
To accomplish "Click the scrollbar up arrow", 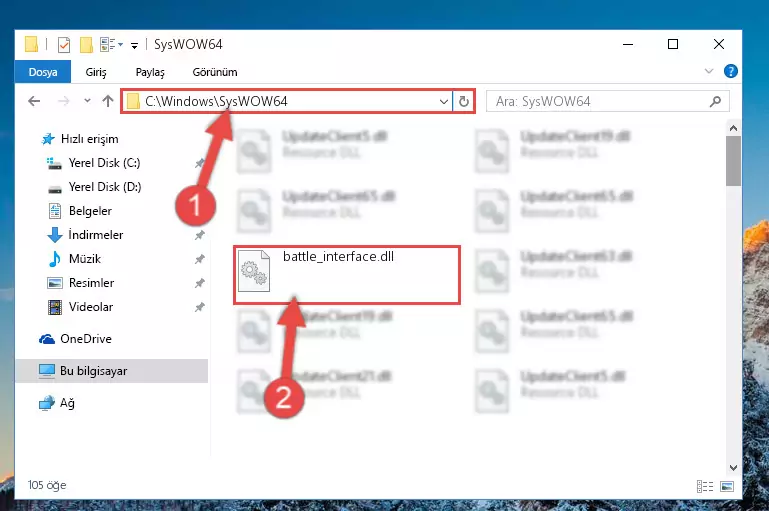I will 733,128.
